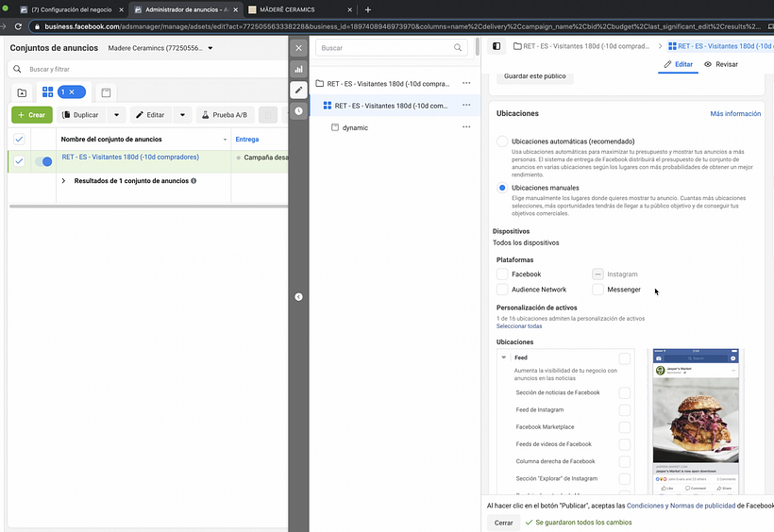Viewport: 774px width, 532px height.
Task: Uncheck the RET ad set row checkbox
Action: tap(19, 161)
